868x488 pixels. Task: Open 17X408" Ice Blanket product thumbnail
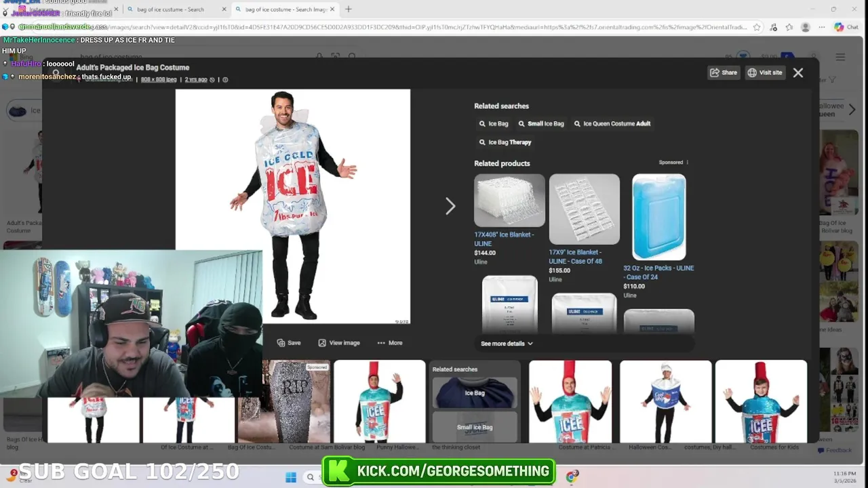click(509, 200)
